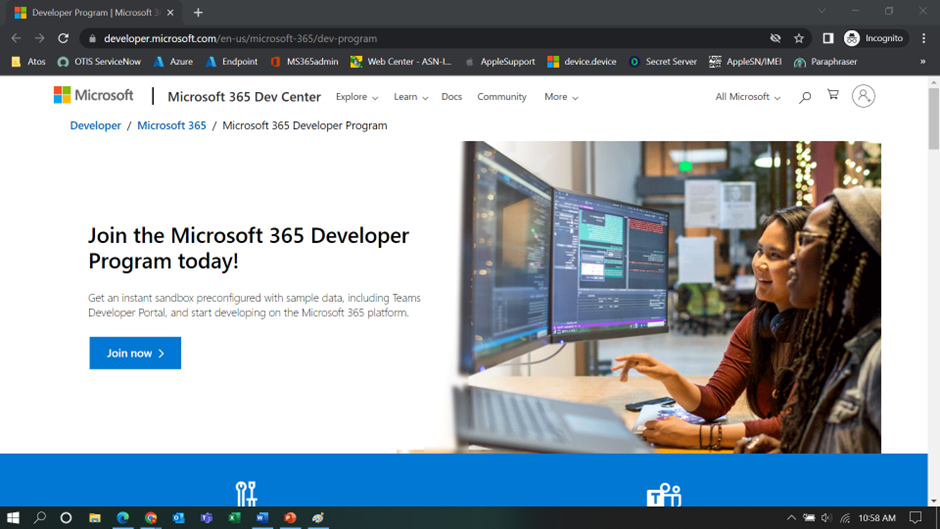Open MS365admin bookmark

(304, 62)
